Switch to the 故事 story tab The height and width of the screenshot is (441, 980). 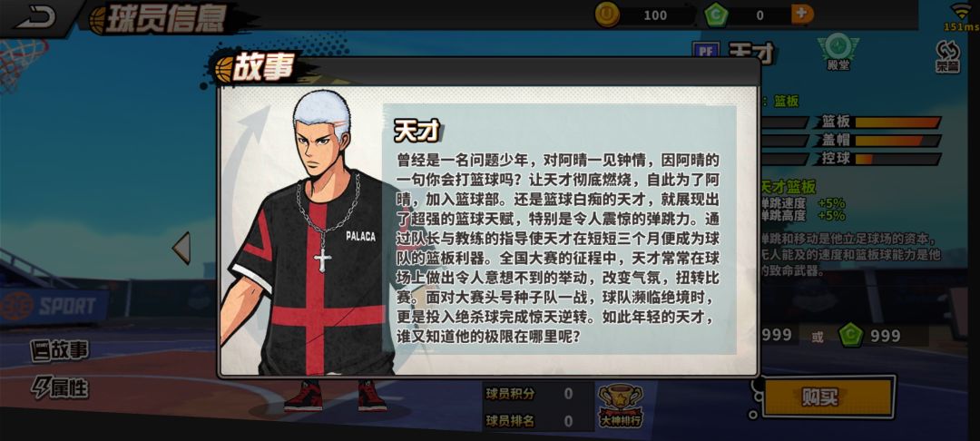coord(60,350)
